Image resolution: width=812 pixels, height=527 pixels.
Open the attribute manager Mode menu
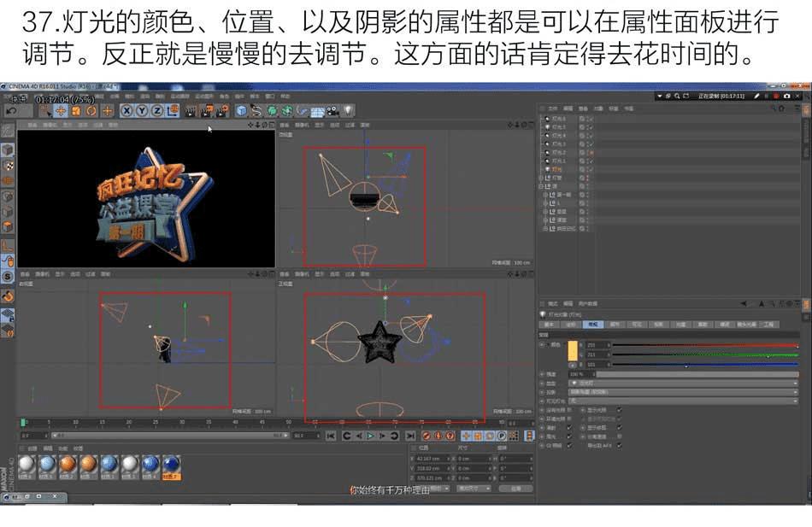[552, 304]
